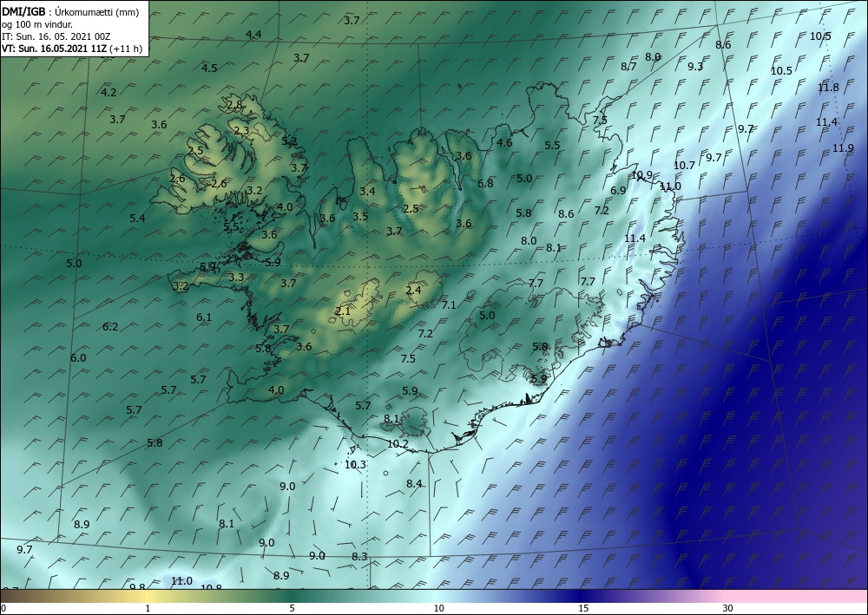This screenshot has height=615, width=868.
Task: Click the map value "4.5"
Action: 209,68
